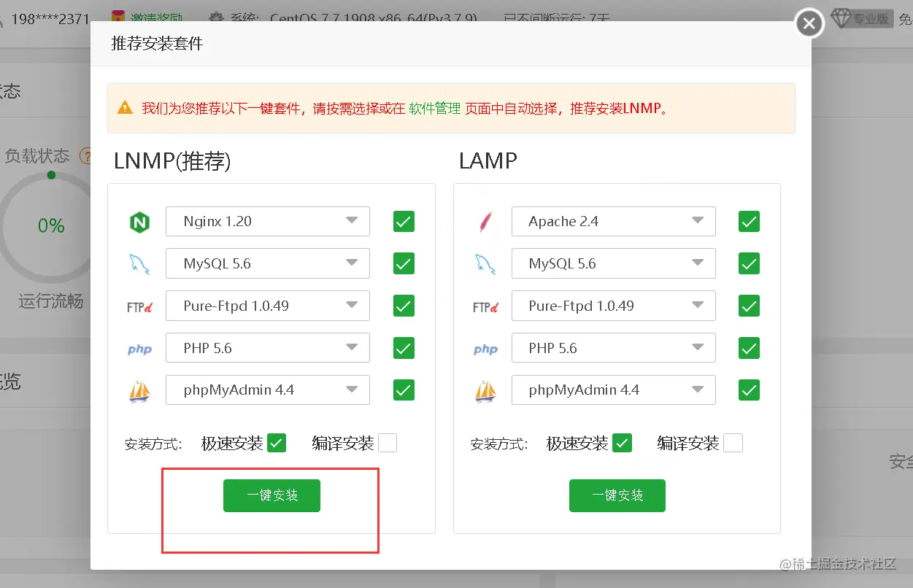Close the 推荐安装套件 dialog
913x588 pixels.
(809, 23)
